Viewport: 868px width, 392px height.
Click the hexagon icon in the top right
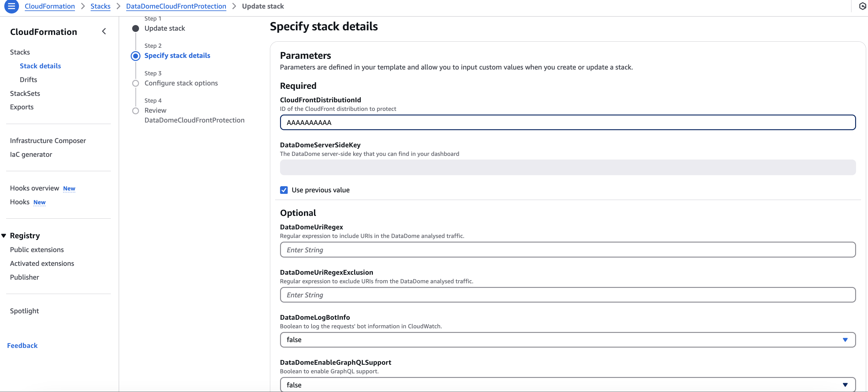click(862, 6)
